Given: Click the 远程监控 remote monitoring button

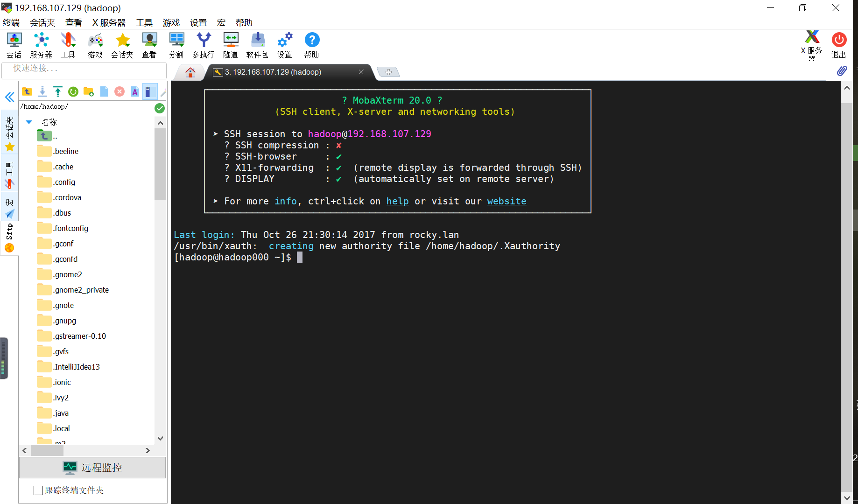Looking at the screenshot, I should pyautogui.click(x=92, y=468).
